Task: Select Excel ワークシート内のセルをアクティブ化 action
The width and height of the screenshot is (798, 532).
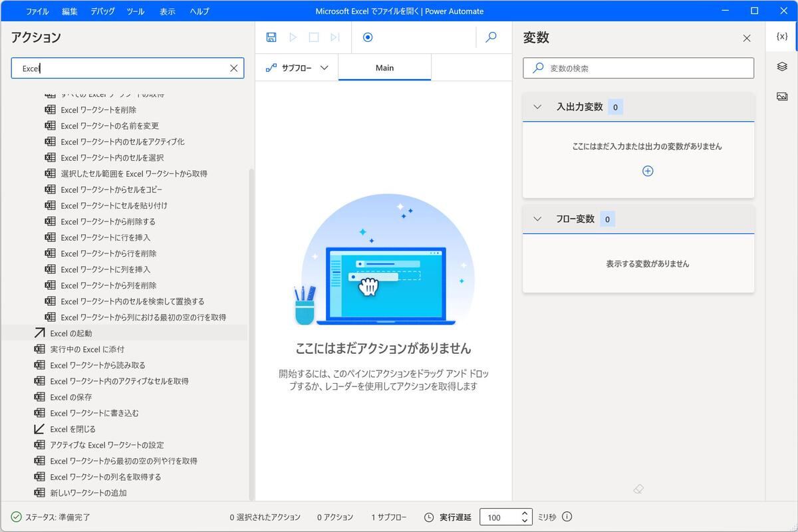Action: (122, 142)
